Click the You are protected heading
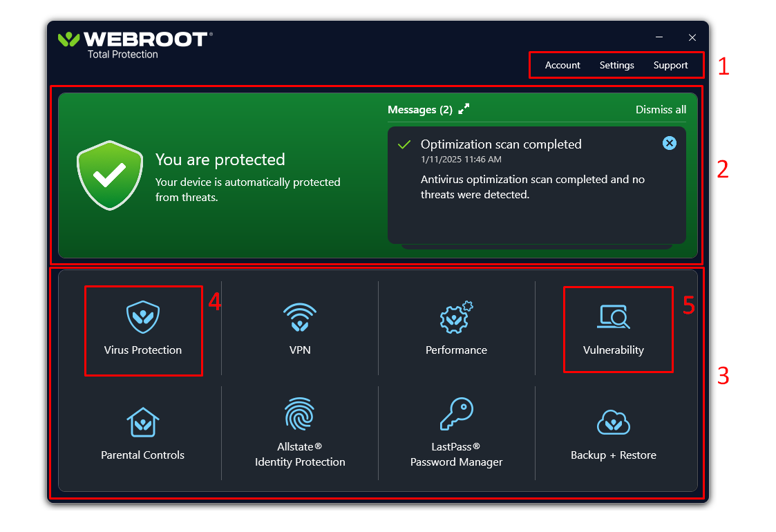Image resolution: width=776 pixels, height=532 pixels. tap(220, 160)
